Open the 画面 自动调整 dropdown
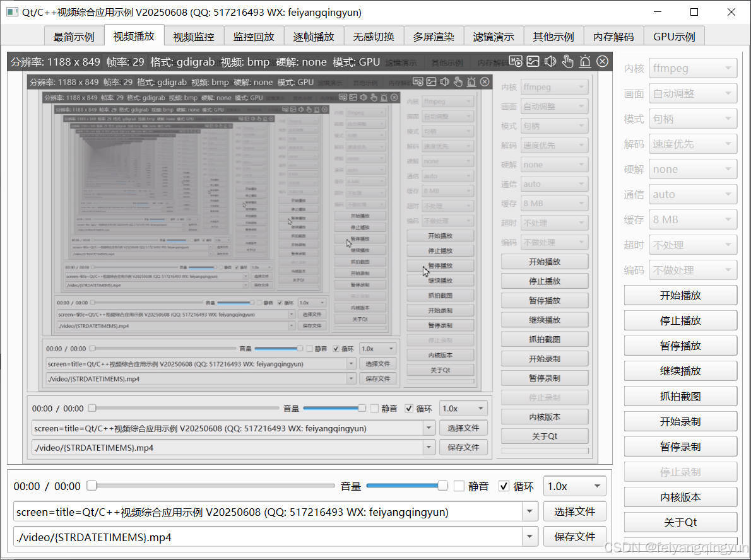 click(693, 94)
